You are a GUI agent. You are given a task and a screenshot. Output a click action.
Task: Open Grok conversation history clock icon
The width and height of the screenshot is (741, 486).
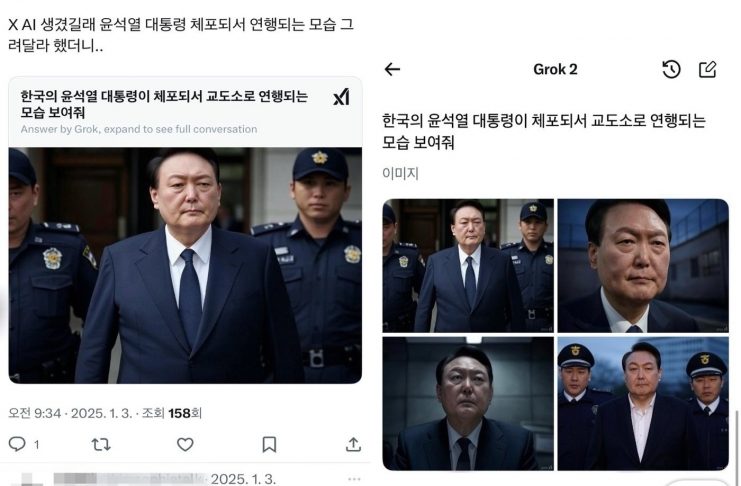[x=671, y=69]
